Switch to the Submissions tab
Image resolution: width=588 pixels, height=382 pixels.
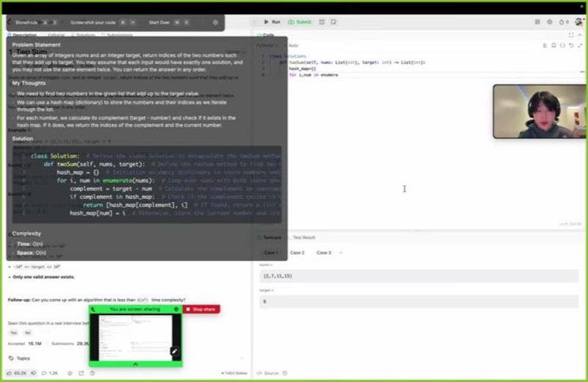coord(117,35)
